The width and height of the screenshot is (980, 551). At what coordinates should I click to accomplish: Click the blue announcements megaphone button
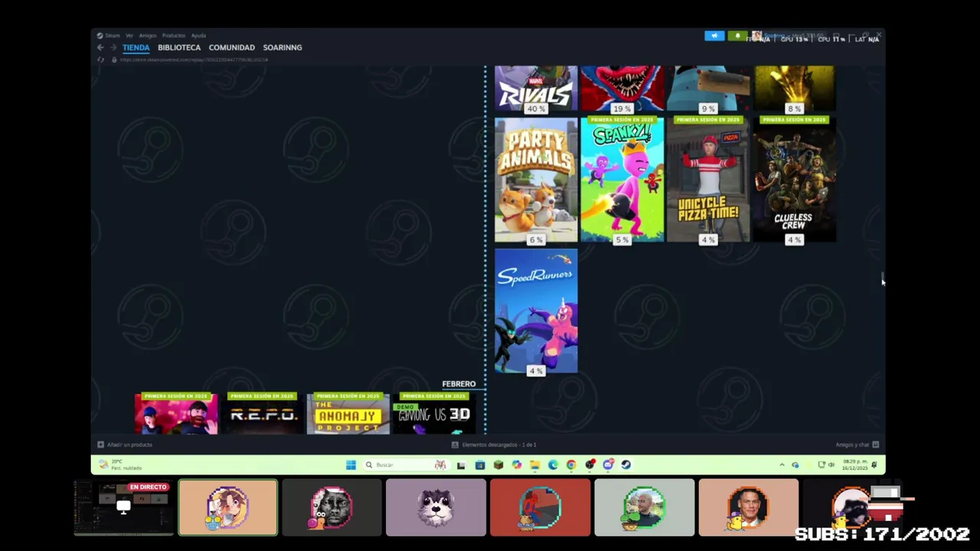714,36
